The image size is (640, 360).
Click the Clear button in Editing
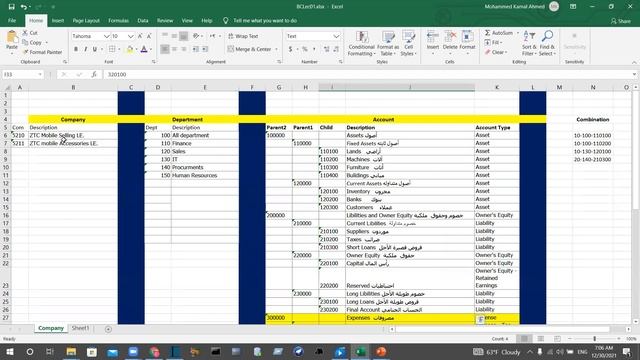[495, 52]
